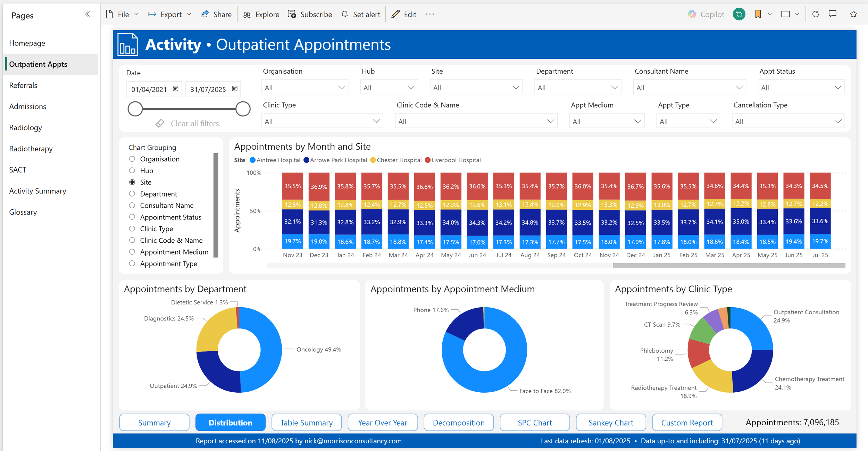Open the Comments icon in toolbar

[833, 14]
